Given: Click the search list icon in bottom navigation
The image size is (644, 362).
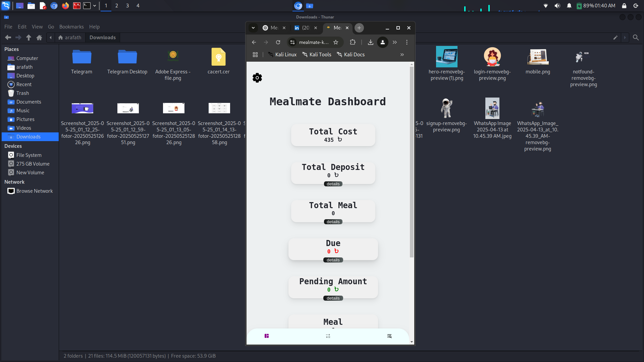Looking at the screenshot, I should click(389, 336).
